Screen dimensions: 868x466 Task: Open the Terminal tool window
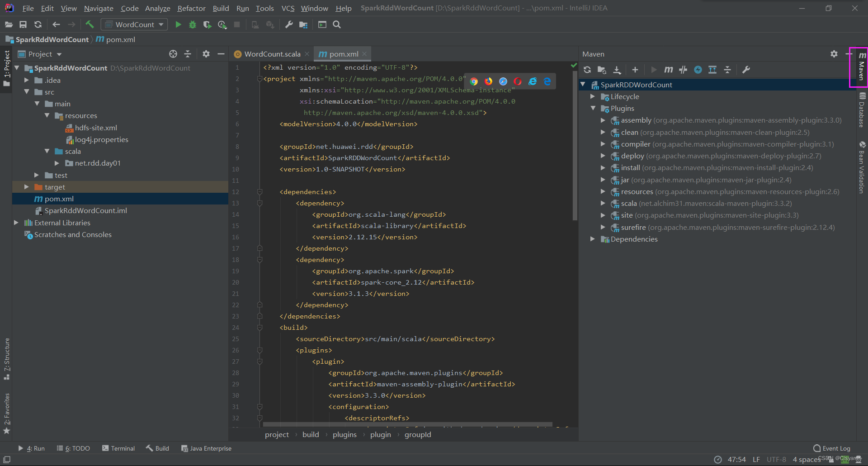click(118, 448)
